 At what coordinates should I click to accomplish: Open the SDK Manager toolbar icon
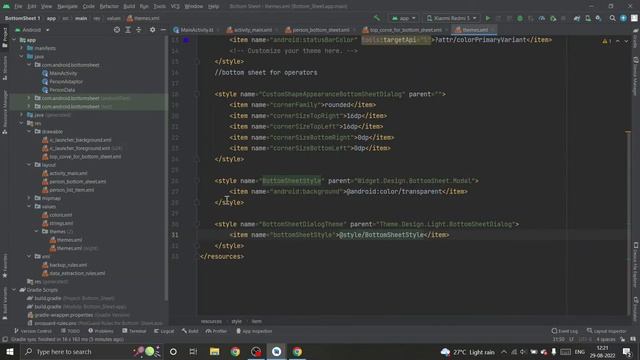coord(598,18)
